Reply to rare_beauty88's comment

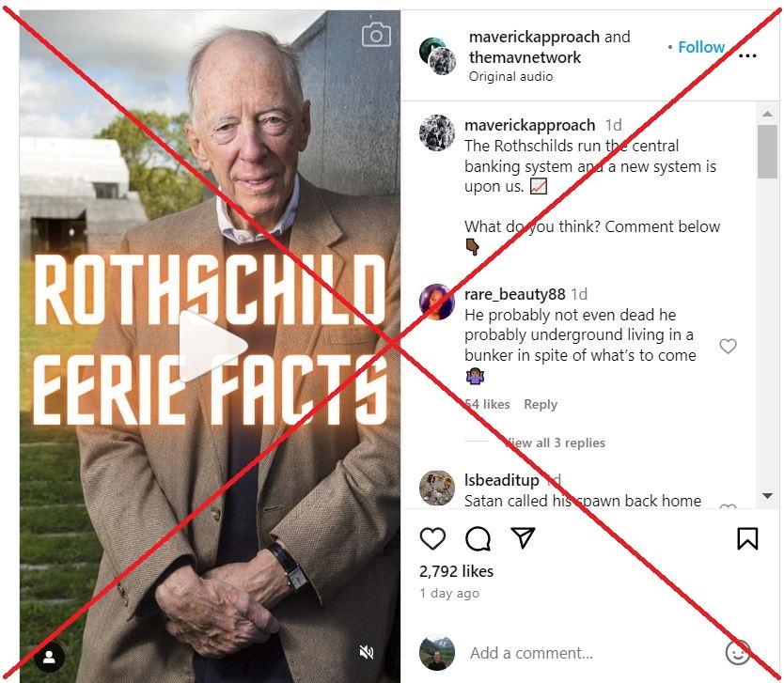tap(541, 404)
